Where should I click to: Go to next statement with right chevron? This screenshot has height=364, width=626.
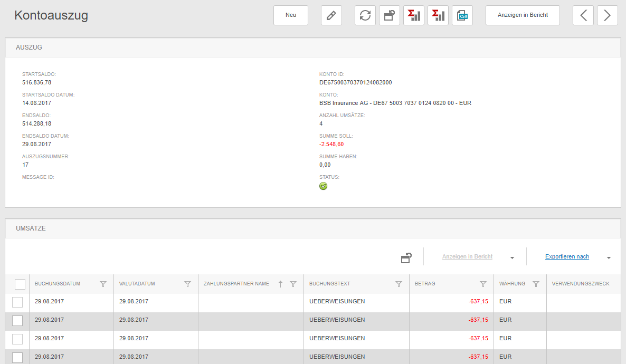click(608, 15)
